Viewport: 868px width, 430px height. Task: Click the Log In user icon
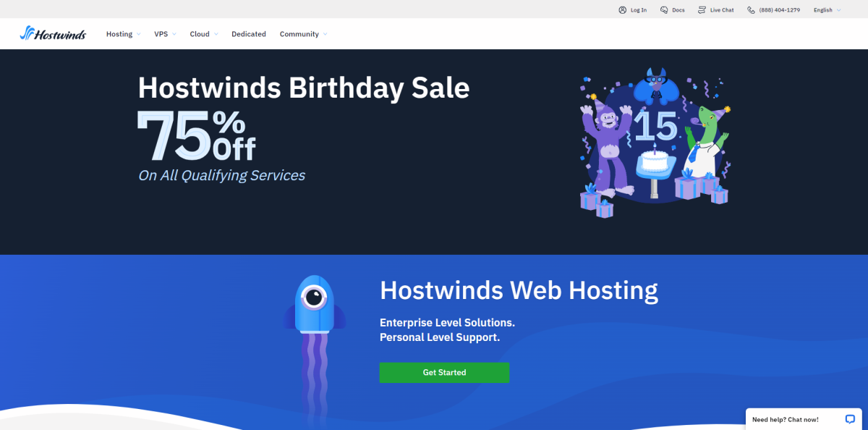point(622,10)
